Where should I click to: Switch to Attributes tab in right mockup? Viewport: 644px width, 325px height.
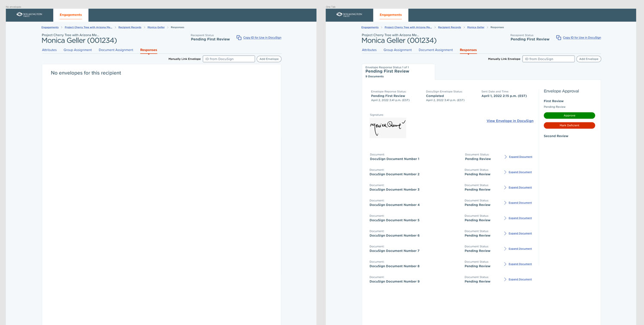click(369, 50)
